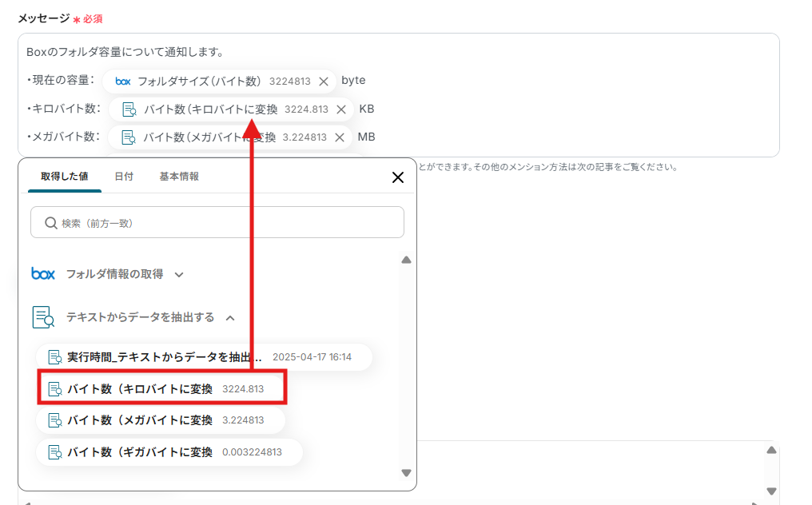Select フォルダ情報の取得 group label

pyautogui.click(x=114, y=273)
